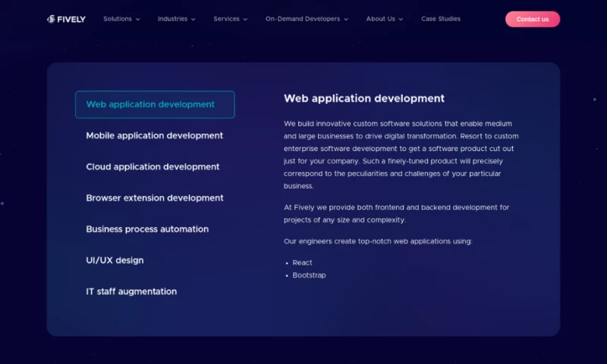
Task: Click the Industries menu label
Action: [172, 19]
